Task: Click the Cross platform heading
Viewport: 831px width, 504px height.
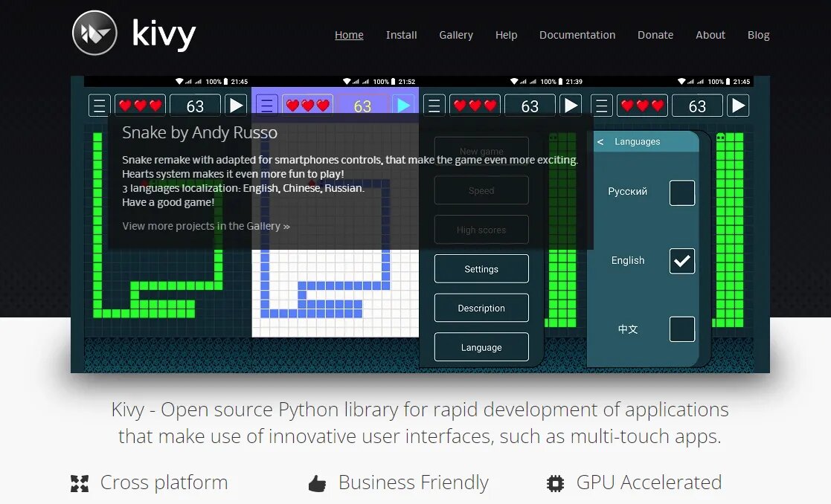Action: click(x=164, y=483)
